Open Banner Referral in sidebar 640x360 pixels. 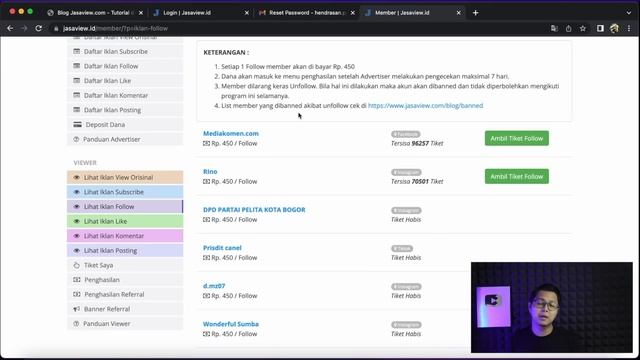(x=125, y=309)
